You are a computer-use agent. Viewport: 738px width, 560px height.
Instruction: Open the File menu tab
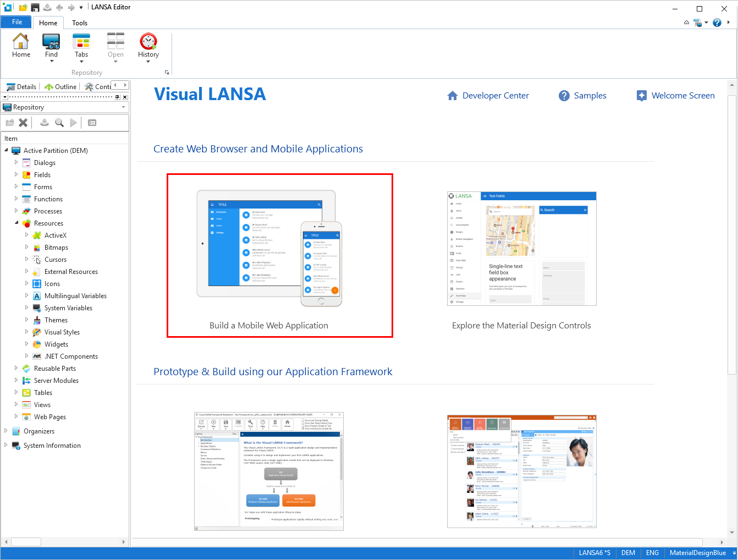pyautogui.click(x=17, y=22)
